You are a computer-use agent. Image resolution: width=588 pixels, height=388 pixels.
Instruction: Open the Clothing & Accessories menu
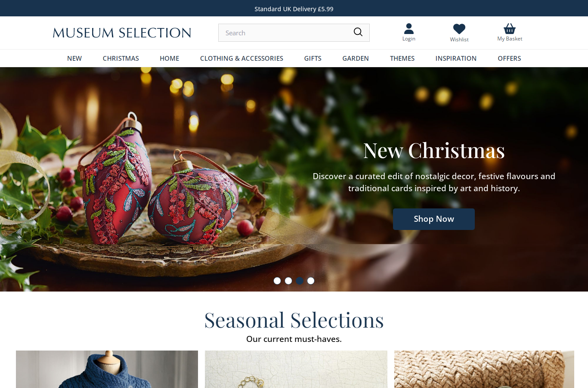(241, 59)
